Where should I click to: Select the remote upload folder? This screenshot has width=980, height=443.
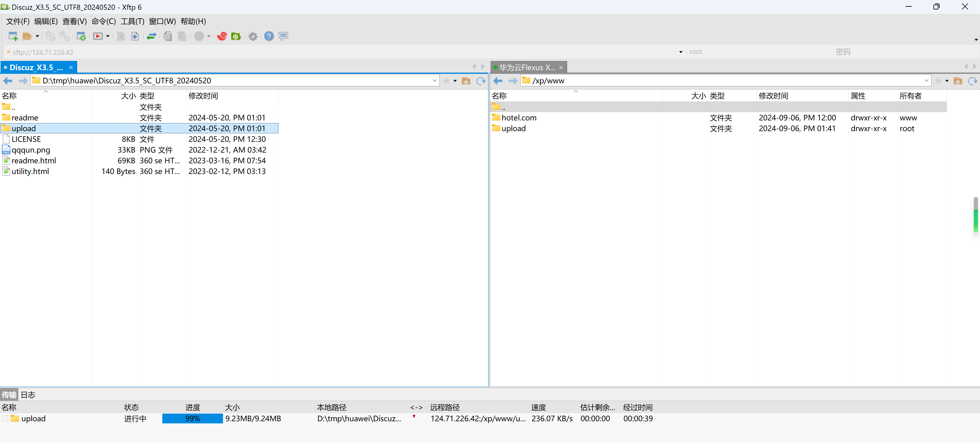pyautogui.click(x=718, y=128)
